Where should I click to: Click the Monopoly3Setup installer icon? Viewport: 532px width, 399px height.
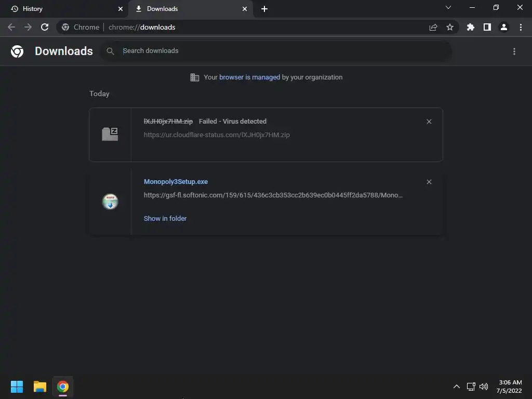click(x=110, y=202)
